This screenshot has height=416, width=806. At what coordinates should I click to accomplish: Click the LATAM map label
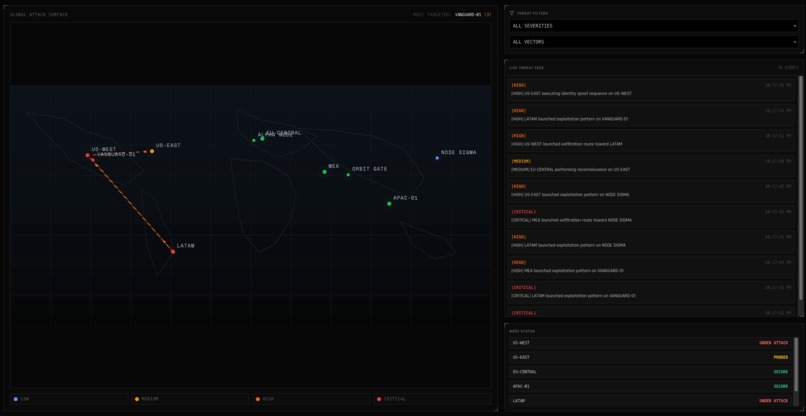[186, 246]
